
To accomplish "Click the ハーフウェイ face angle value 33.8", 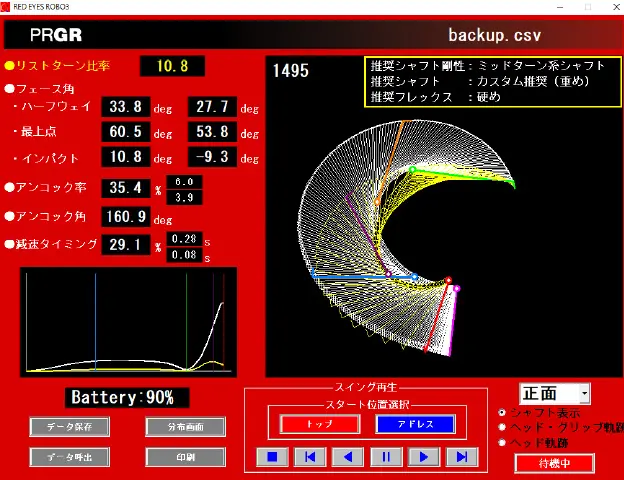I will click(x=126, y=107).
